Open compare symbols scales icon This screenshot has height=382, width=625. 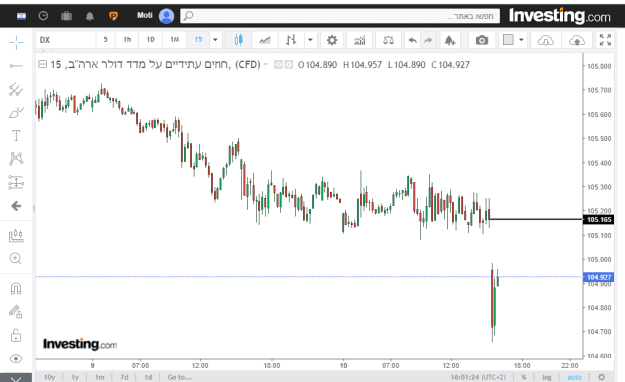[x=388, y=40]
